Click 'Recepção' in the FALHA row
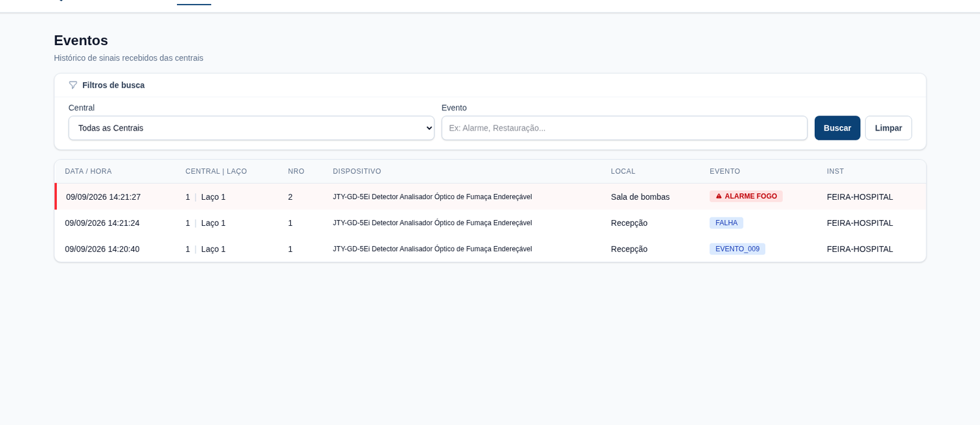 (x=629, y=223)
